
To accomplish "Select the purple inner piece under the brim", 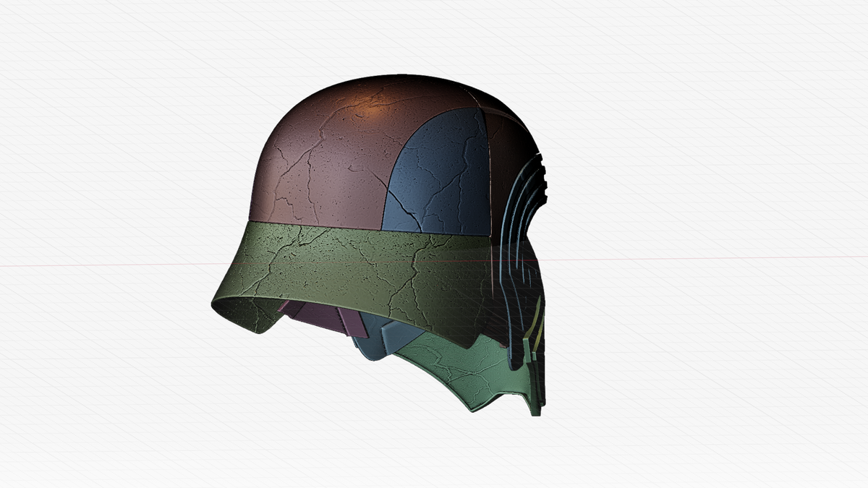I will pos(322,318).
